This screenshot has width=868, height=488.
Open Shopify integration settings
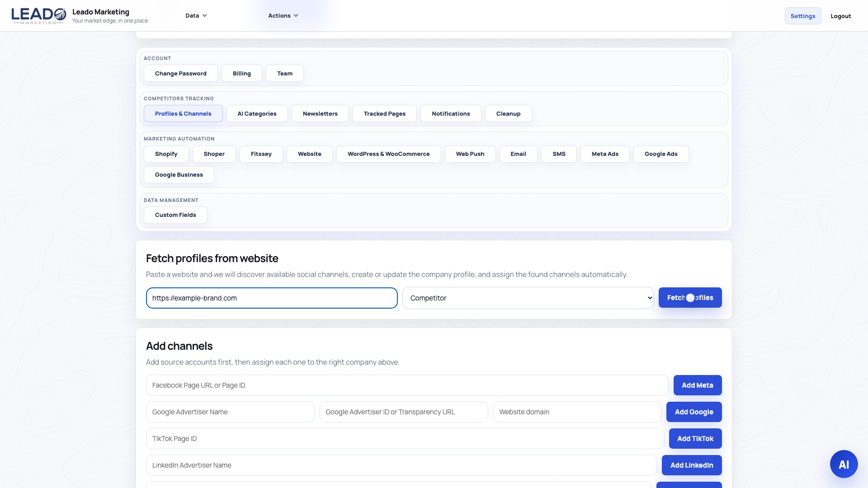tap(166, 154)
